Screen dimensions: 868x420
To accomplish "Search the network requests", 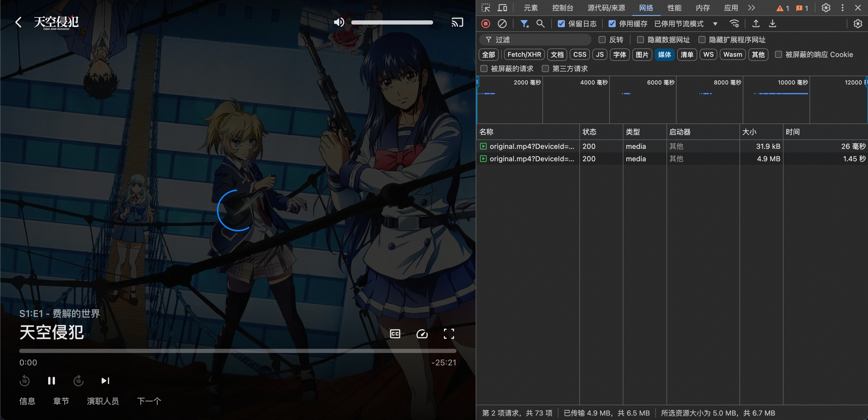I will (540, 24).
